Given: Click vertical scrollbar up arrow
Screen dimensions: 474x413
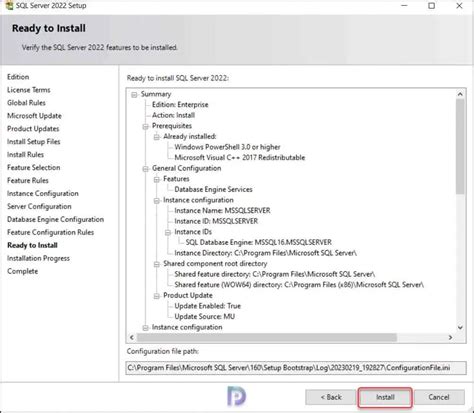Looking at the screenshot, I should point(460,94).
